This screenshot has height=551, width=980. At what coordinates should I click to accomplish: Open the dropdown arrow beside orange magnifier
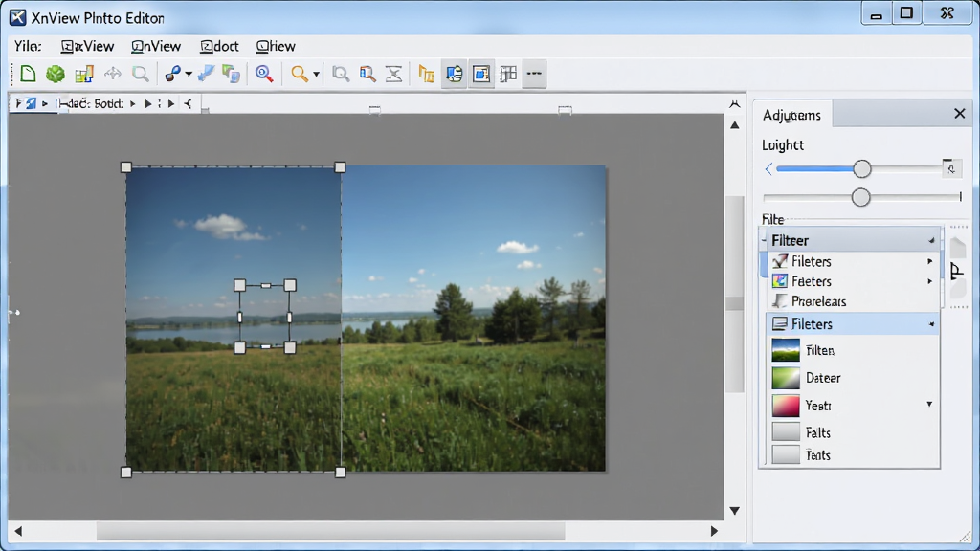coord(316,75)
